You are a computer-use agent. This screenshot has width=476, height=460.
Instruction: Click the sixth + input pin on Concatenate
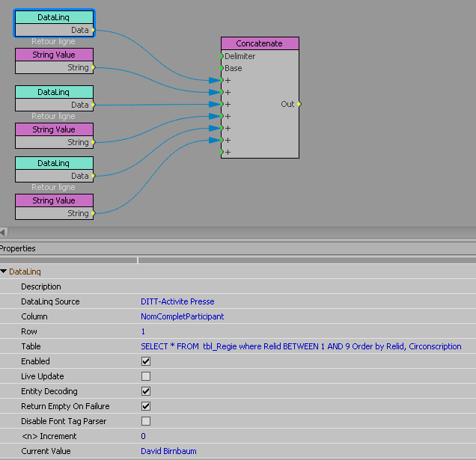pyautogui.click(x=222, y=140)
